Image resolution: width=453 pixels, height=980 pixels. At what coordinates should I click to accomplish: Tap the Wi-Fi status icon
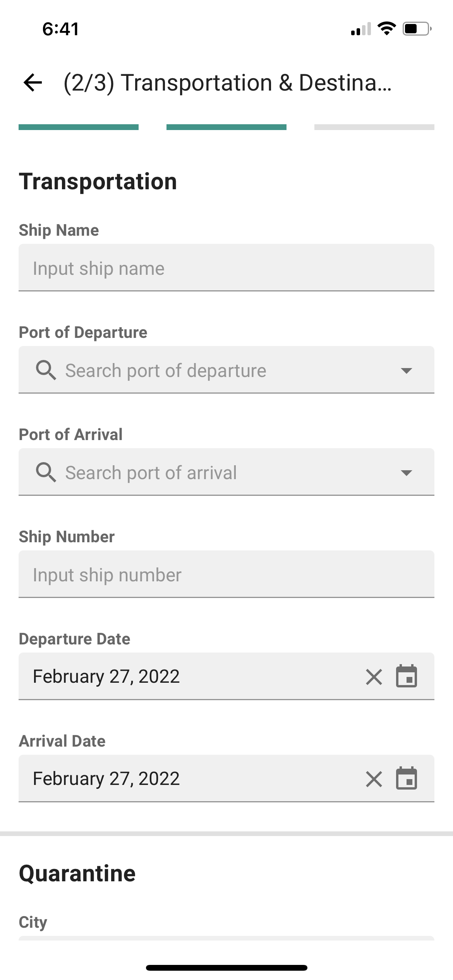pos(386,28)
